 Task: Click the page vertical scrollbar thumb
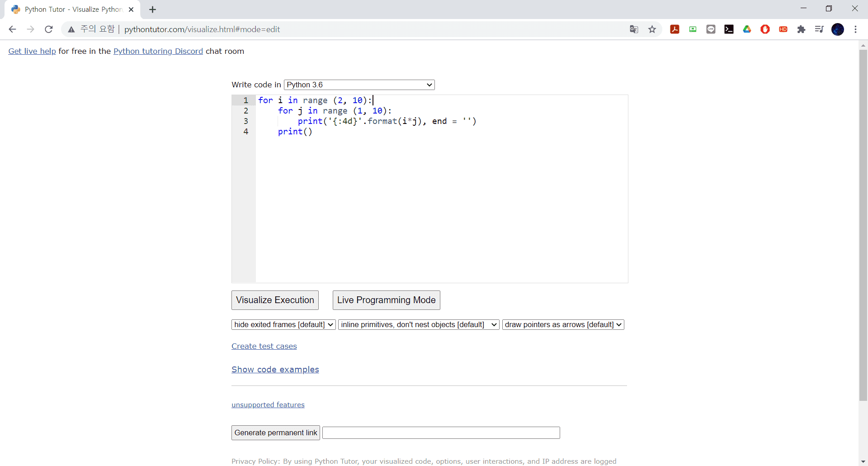coord(863,225)
